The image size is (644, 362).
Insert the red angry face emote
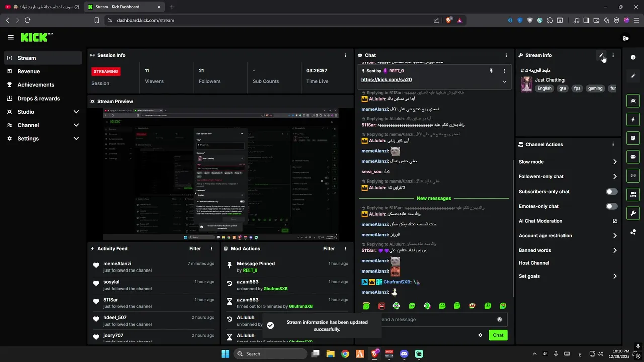(x=381, y=306)
